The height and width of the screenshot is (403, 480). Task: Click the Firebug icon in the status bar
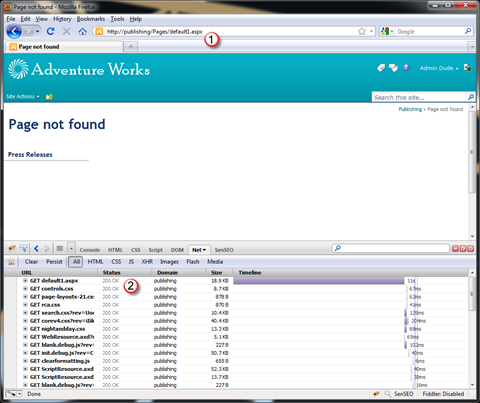click(376, 394)
